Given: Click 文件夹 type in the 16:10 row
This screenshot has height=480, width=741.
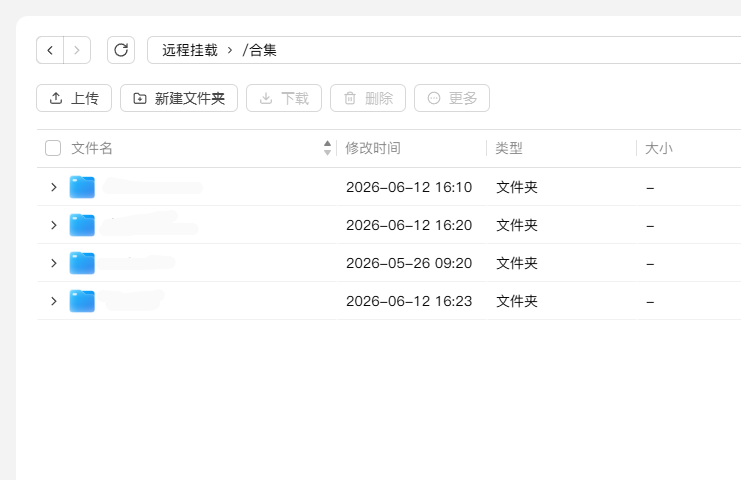Looking at the screenshot, I should (517, 187).
